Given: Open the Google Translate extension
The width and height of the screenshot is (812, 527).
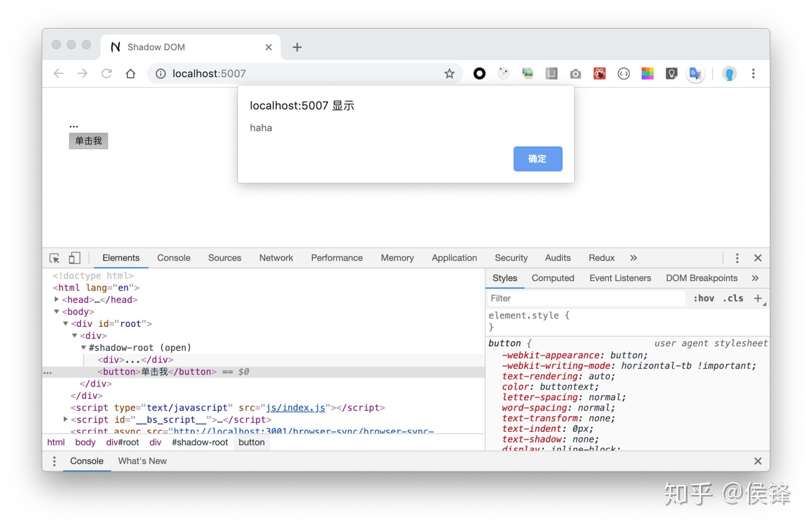Looking at the screenshot, I should [696, 73].
